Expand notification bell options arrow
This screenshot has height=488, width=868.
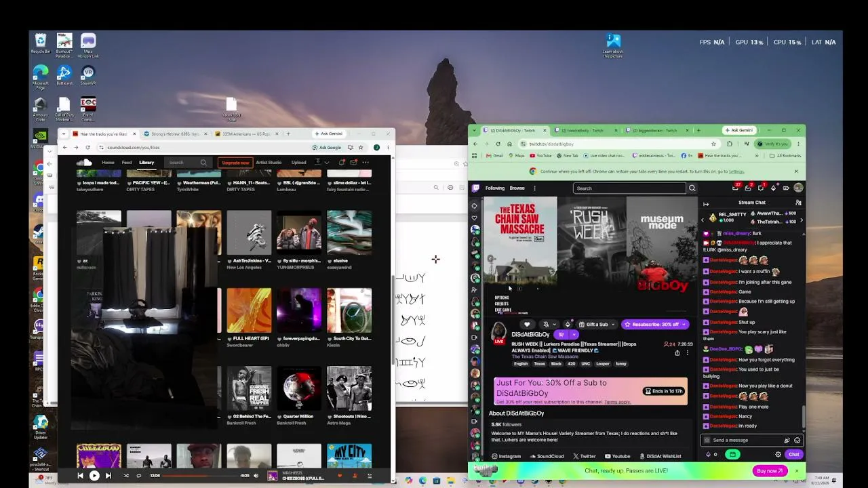[554, 325]
